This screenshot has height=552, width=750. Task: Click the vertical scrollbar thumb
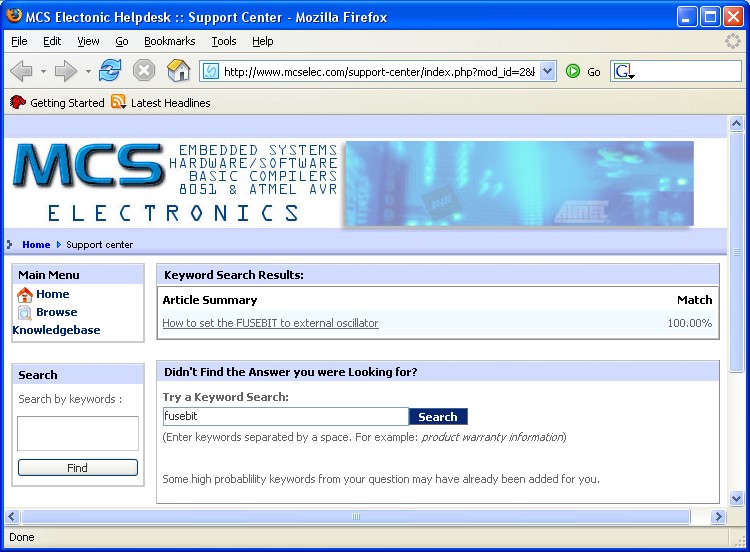pos(737,252)
